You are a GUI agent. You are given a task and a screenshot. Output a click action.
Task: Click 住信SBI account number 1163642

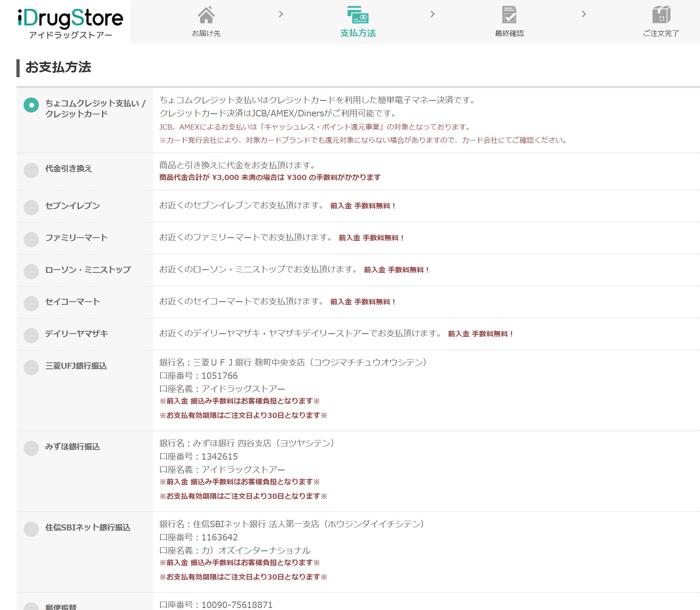[x=220, y=538]
